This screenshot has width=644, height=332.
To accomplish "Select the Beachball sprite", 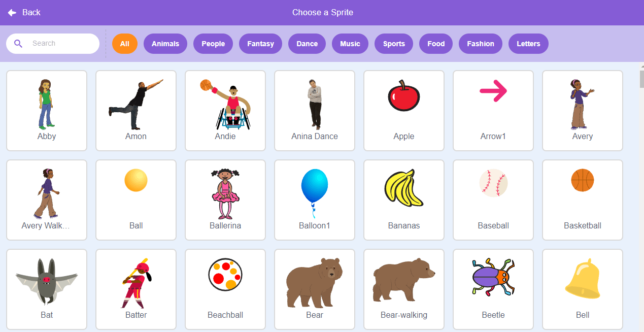I will 225,289.
